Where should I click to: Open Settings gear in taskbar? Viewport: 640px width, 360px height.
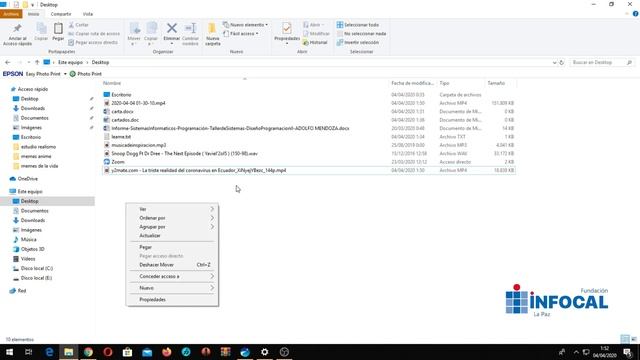coord(264,352)
